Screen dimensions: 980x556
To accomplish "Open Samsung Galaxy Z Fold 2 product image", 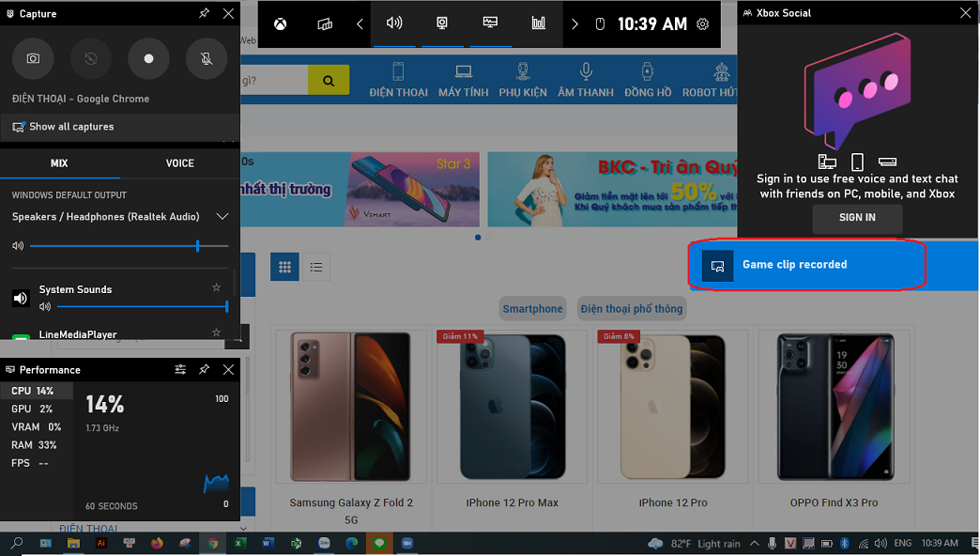I will [351, 407].
